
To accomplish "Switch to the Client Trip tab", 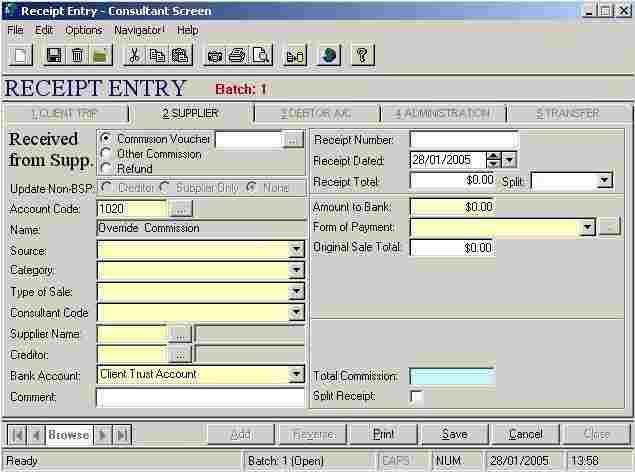I will pos(65,113).
